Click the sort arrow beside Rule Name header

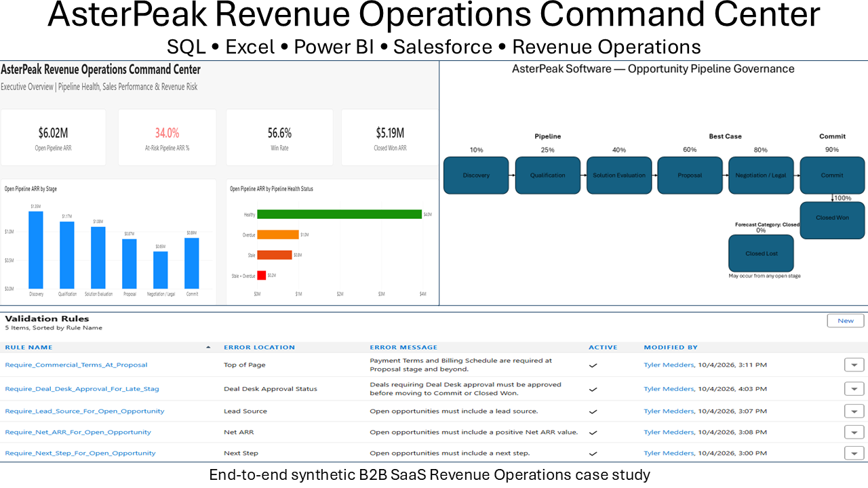pos(208,347)
